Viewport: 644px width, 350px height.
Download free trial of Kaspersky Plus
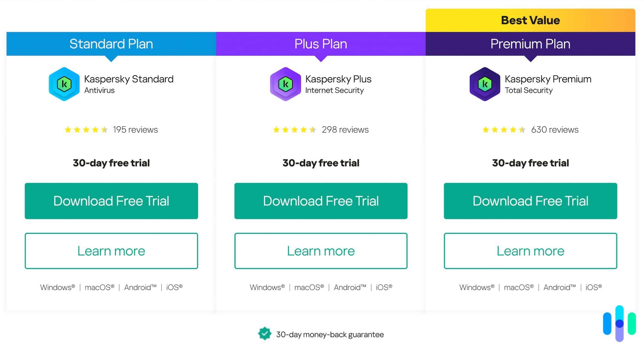[x=320, y=201]
